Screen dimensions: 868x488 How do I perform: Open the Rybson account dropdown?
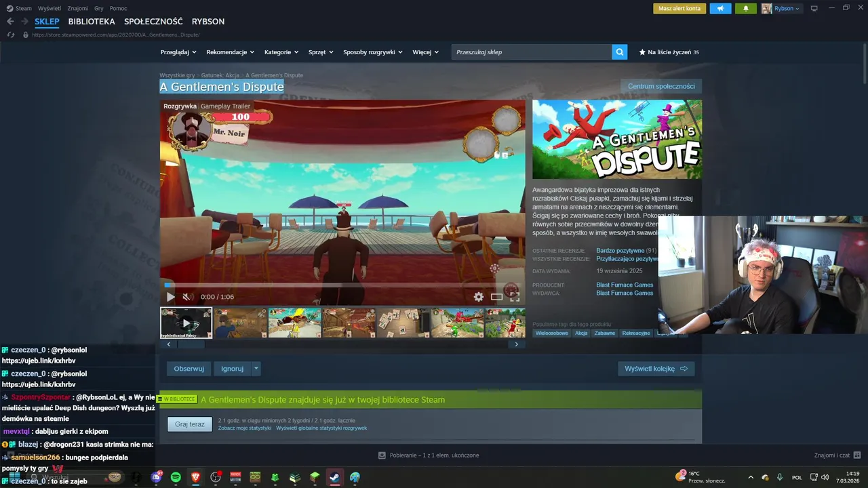[787, 8]
